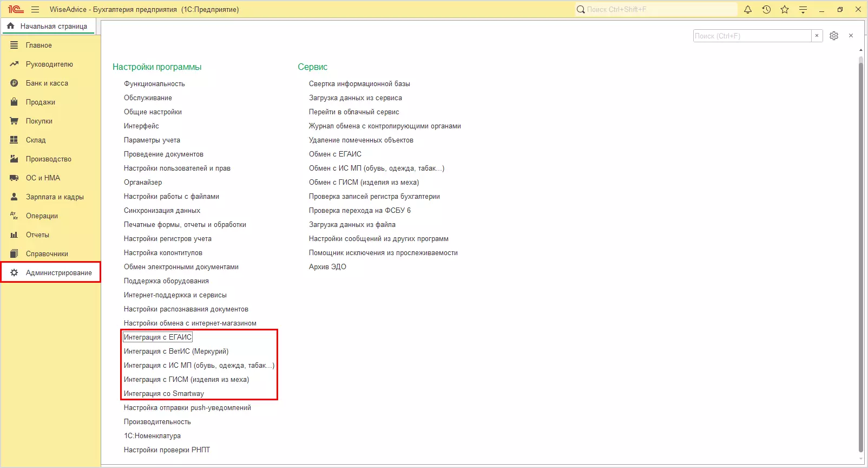The image size is (868, 468).
Task: Open the 1C main menu hamburger icon
Action: point(35,10)
